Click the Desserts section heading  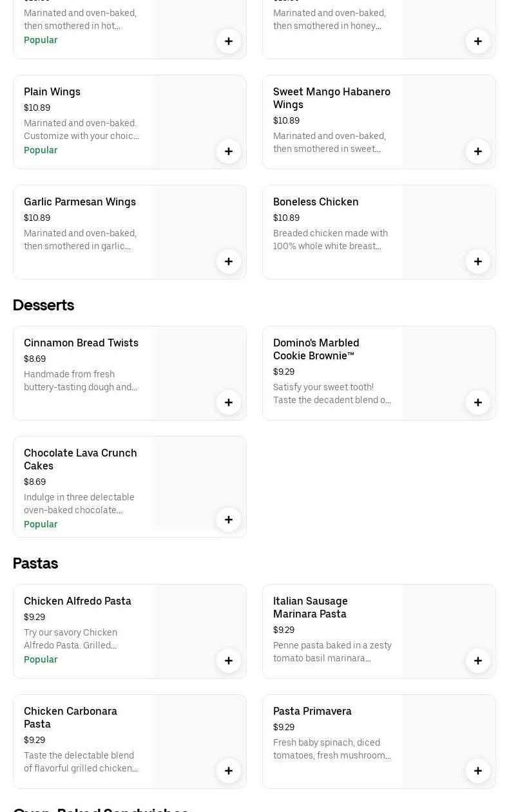point(43,305)
